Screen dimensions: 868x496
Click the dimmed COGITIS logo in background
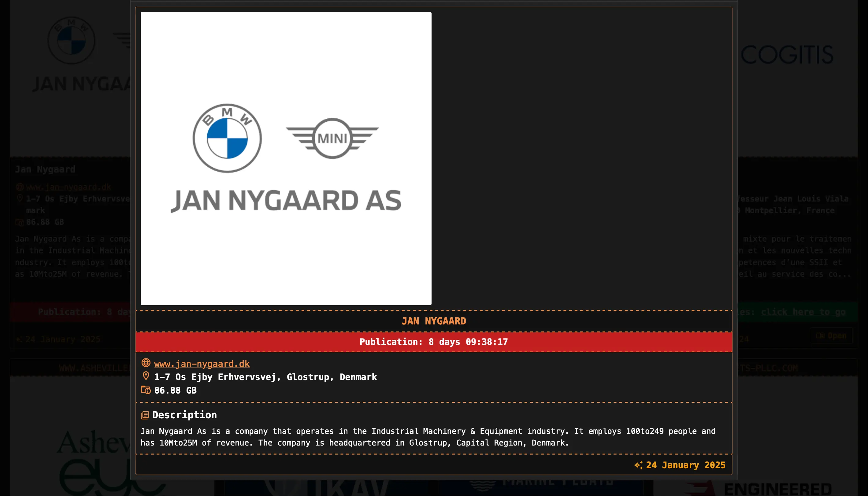[x=787, y=55]
